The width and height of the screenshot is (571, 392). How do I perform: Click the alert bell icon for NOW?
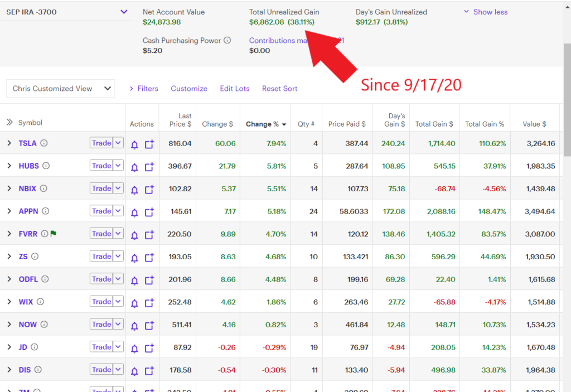(134, 325)
